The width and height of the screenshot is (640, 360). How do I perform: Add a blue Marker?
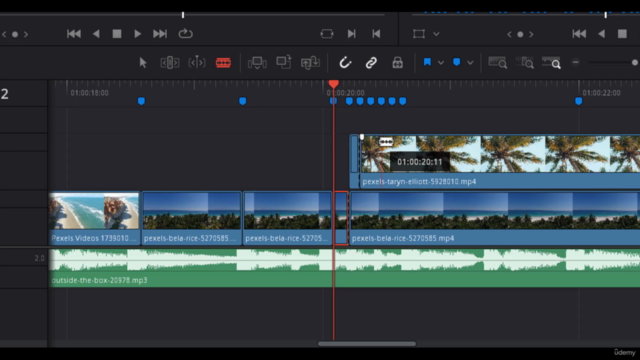457,62
